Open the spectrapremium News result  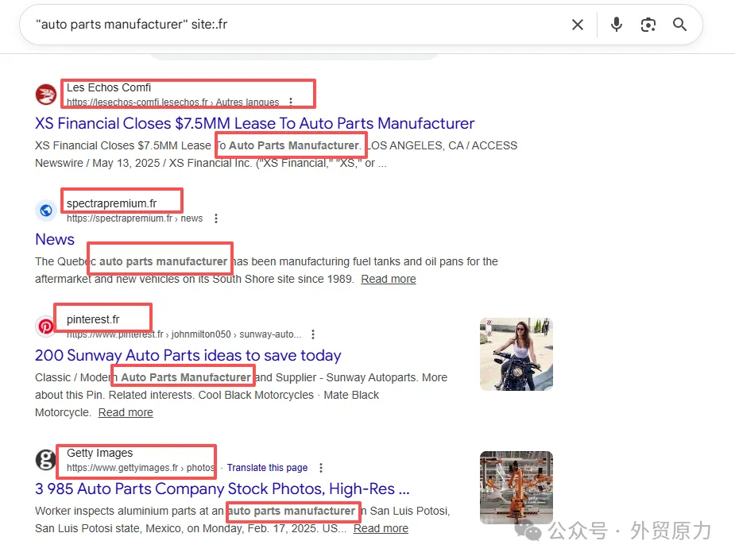pyautogui.click(x=55, y=239)
